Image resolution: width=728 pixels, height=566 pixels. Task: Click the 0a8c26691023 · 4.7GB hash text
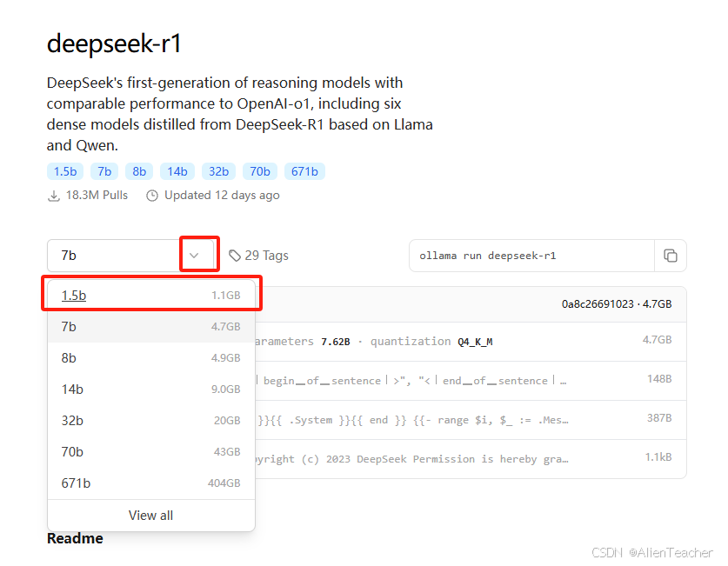tap(617, 304)
